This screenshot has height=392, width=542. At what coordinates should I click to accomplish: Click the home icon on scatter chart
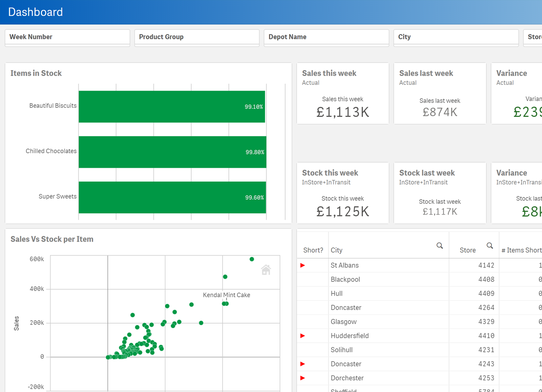coord(266,270)
